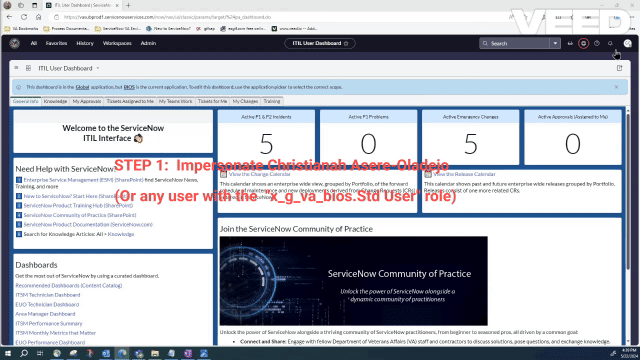Click the ServiceNow VA seal logo
The width and height of the screenshot is (640, 360).
point(15,43)
